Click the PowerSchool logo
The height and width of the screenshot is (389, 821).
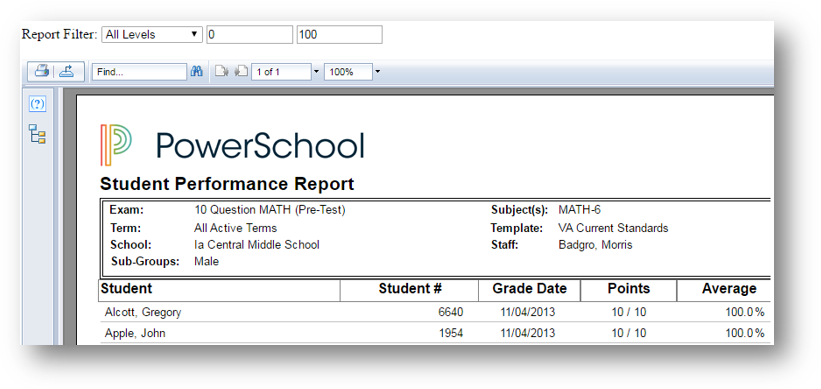tap(232, 145)
